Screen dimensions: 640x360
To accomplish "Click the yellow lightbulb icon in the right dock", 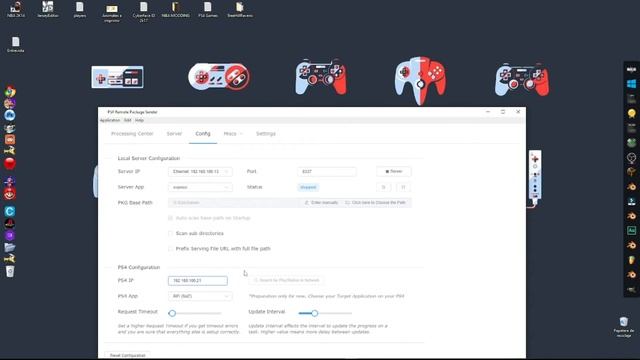I will (x=631, y=113).
